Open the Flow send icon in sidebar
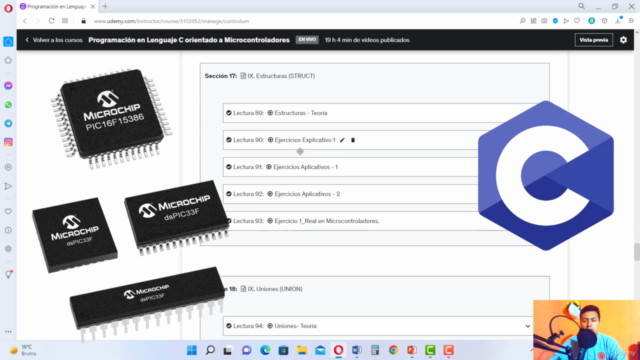Viewport: 640px width, 360px height. (x=8, y=186)
